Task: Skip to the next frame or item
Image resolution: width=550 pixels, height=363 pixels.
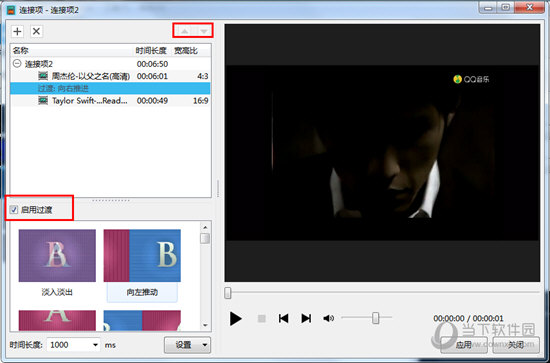Action: coord(306,318)
